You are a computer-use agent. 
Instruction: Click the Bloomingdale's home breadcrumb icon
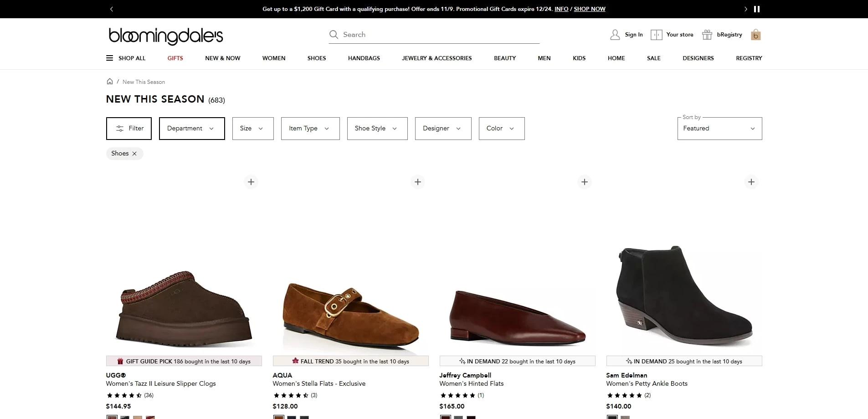[x=110, y=81]
